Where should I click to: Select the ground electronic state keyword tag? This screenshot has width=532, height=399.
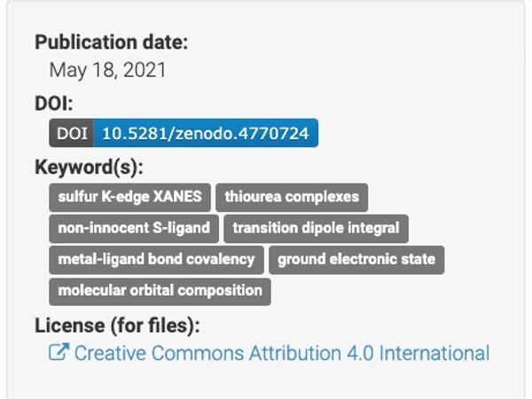coord(356,260)
